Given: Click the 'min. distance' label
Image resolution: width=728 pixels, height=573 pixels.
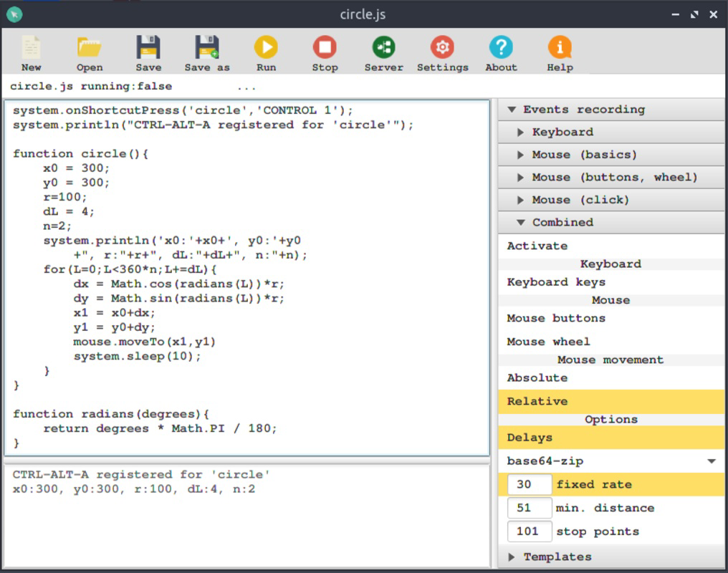Looking at the screenshot, I should tap(605, 508).
